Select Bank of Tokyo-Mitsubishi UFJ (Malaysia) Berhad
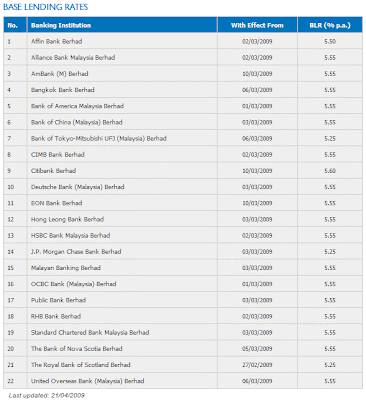This screenshot has height=400, width=366. 99,138
